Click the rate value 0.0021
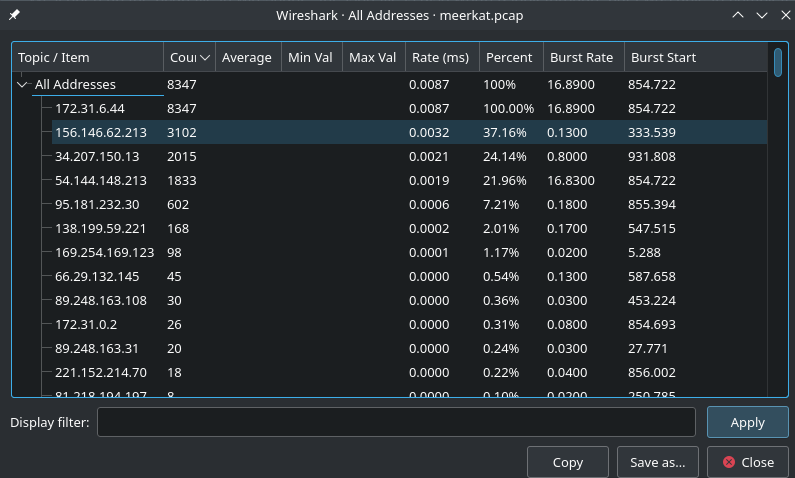 pos(429,156)
